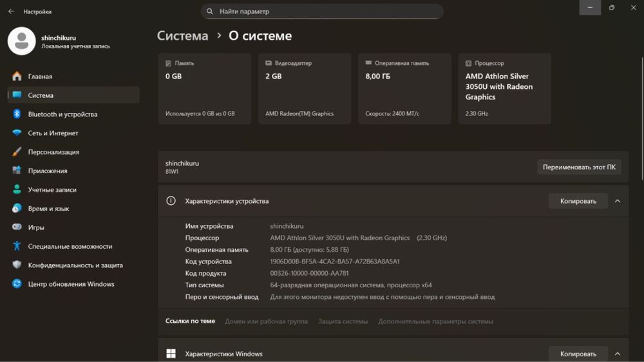
Task: Collapse the Характеристики Windows section chevron
Action: 618,354
